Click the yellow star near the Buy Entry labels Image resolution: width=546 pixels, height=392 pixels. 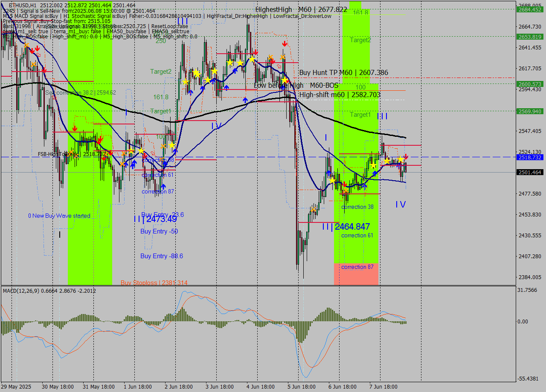pyautogui.click(x=141, y=150)
